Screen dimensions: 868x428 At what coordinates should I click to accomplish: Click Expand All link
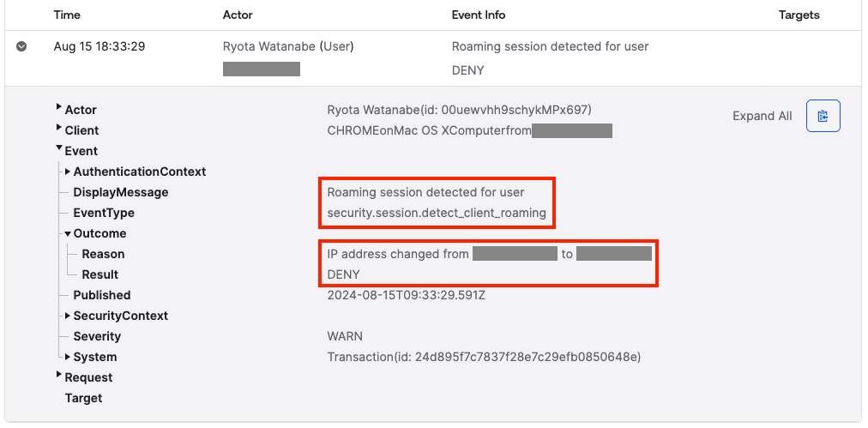tap(762, 116)
